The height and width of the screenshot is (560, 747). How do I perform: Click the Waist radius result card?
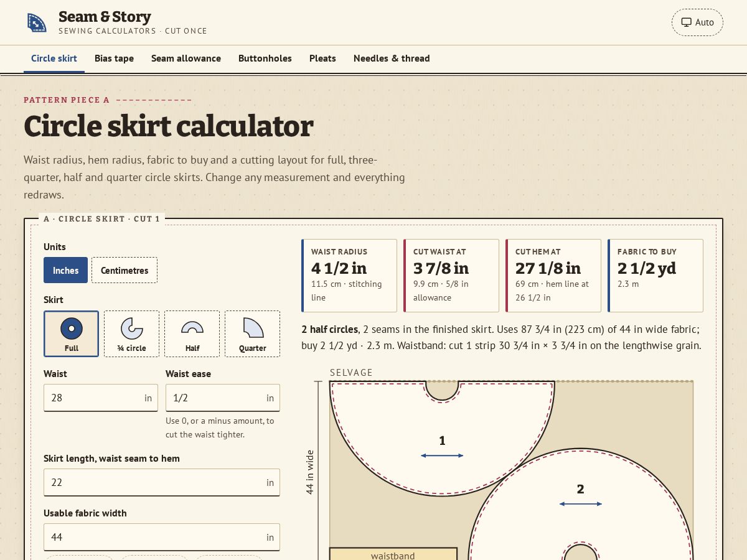pyautogui.click(x=349, y=276)
